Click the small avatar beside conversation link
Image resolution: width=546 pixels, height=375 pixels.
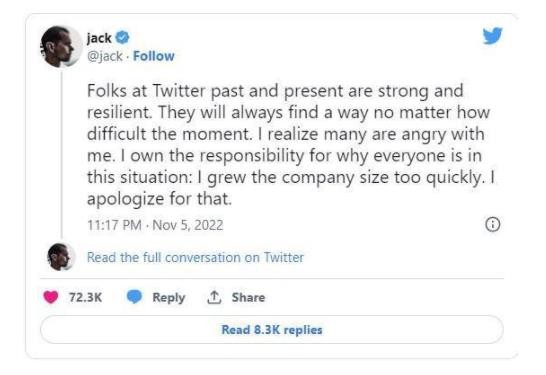coord(61,257)
